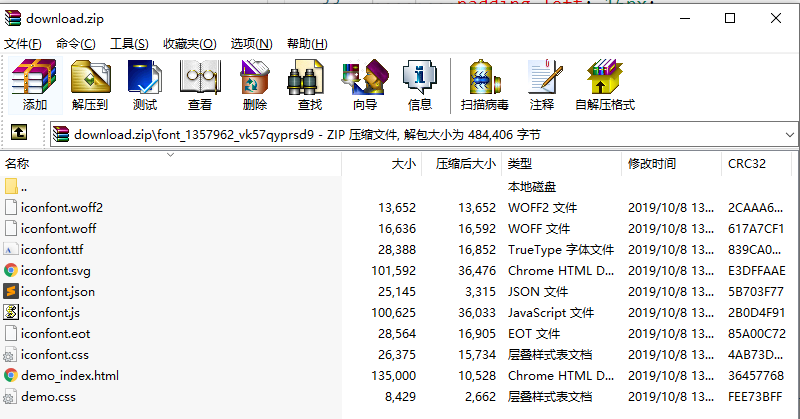Click type 'TrueType 字体文件'
The height and width of the screenshot is (419, 800).
561,250
